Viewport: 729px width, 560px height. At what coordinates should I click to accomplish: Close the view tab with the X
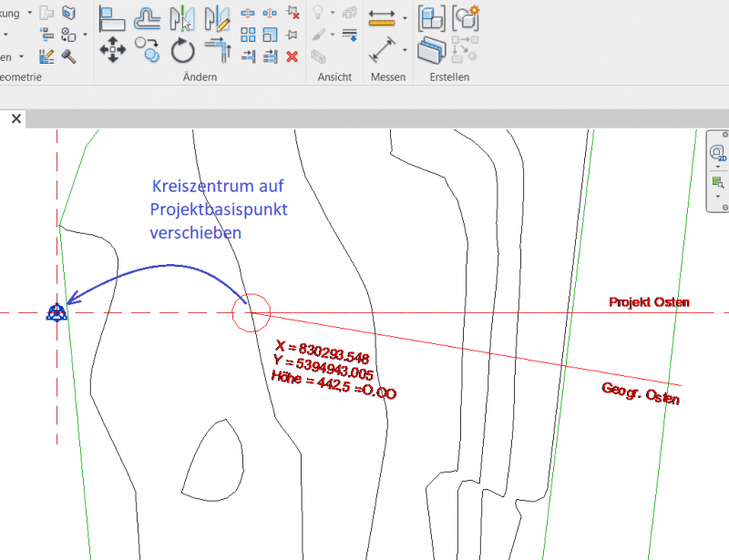15,118
